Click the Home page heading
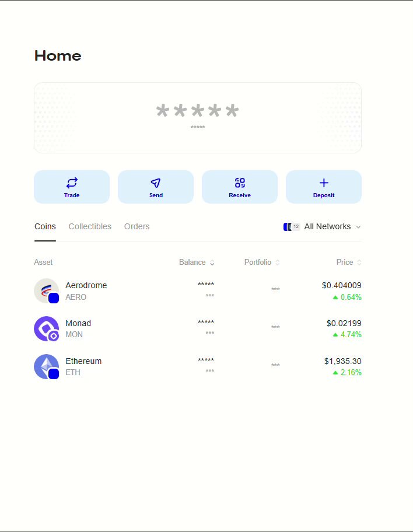 [x=58, y=55]
